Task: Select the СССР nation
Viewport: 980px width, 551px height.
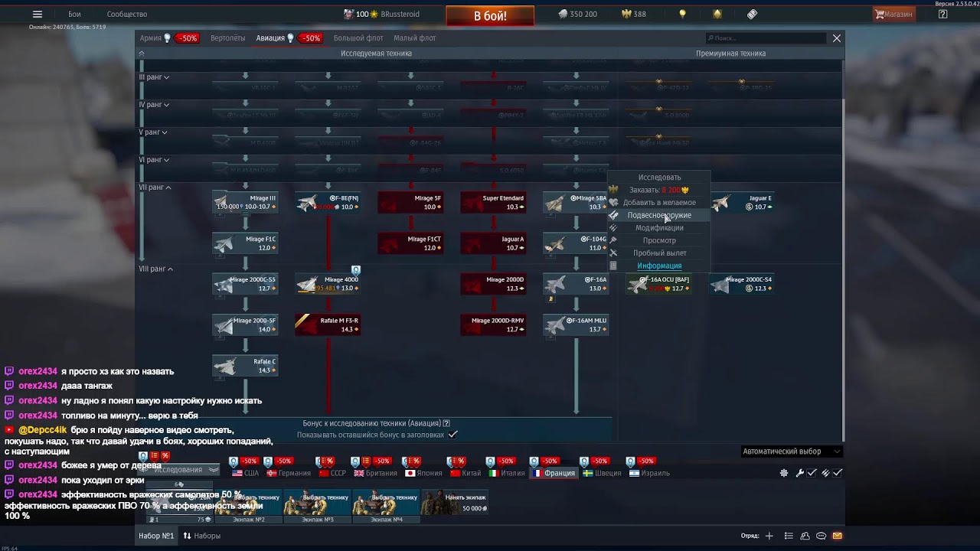Action: click(332, 473)
